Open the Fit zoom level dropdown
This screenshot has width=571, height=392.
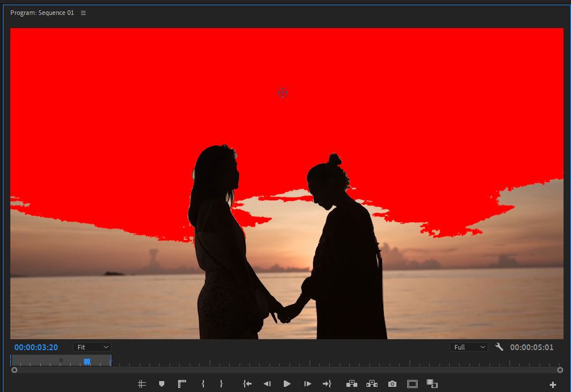[92, 347]
